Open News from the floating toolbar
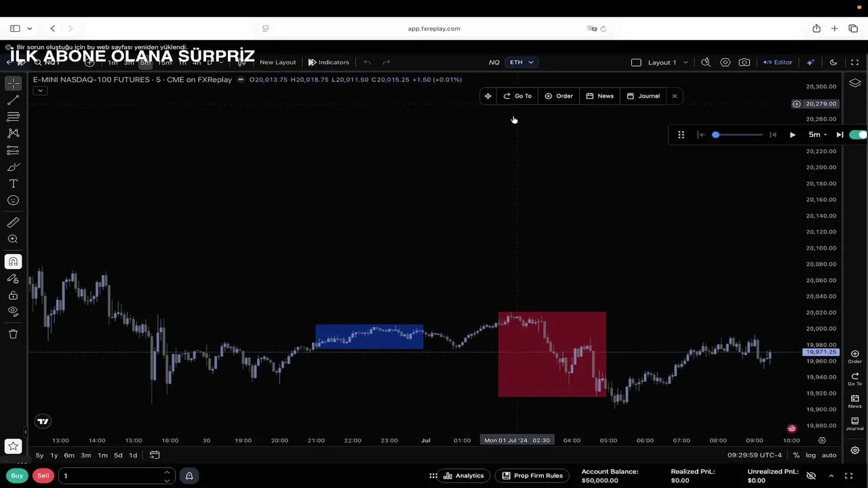This screenshot has height=488, width=868. coord(599,96)
